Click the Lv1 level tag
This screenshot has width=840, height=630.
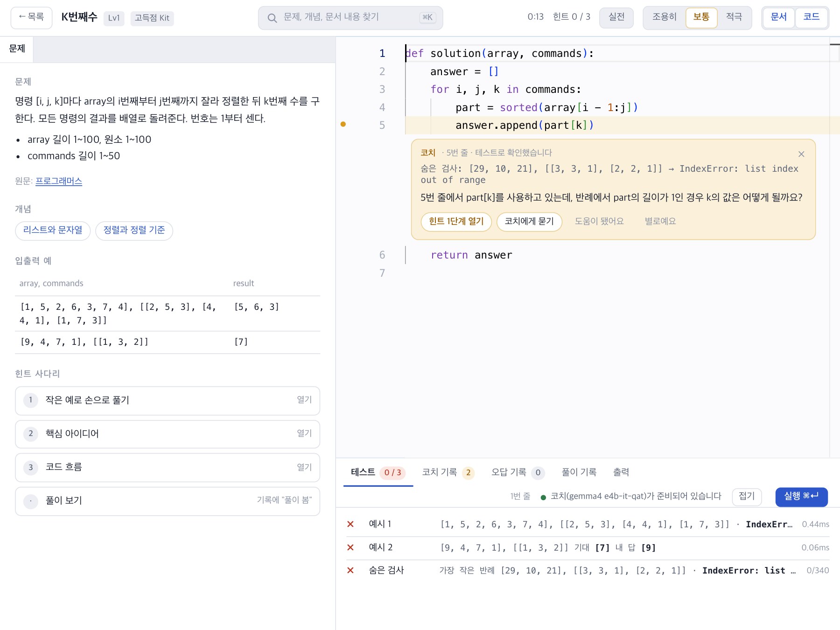click(x=114, y=18)
